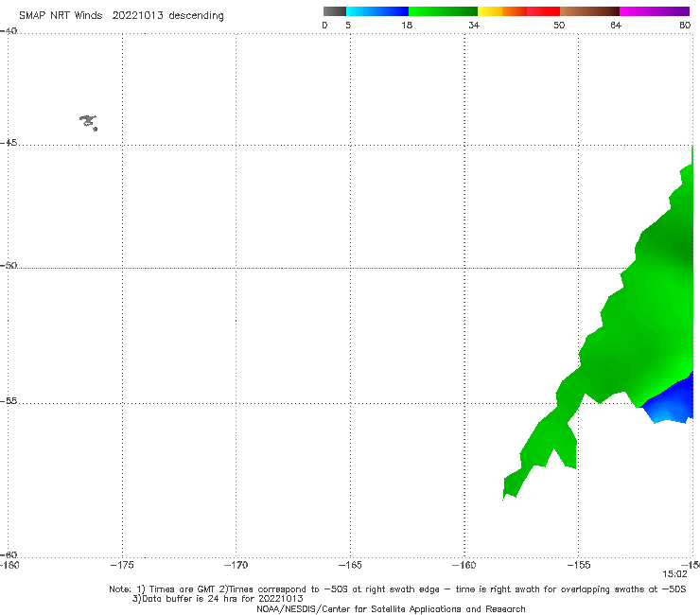
Task: Click the green 18-34 segment of color bar
Action: coord(443,11)
